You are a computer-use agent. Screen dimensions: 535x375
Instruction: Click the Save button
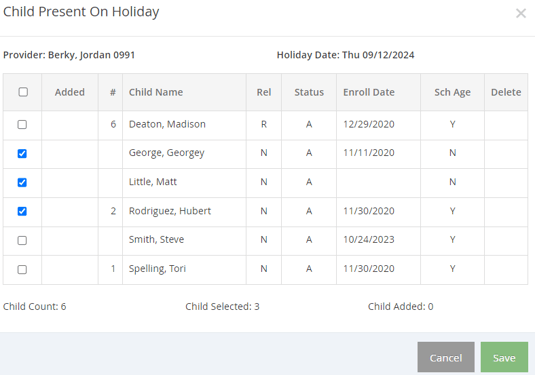click(504, 357)
